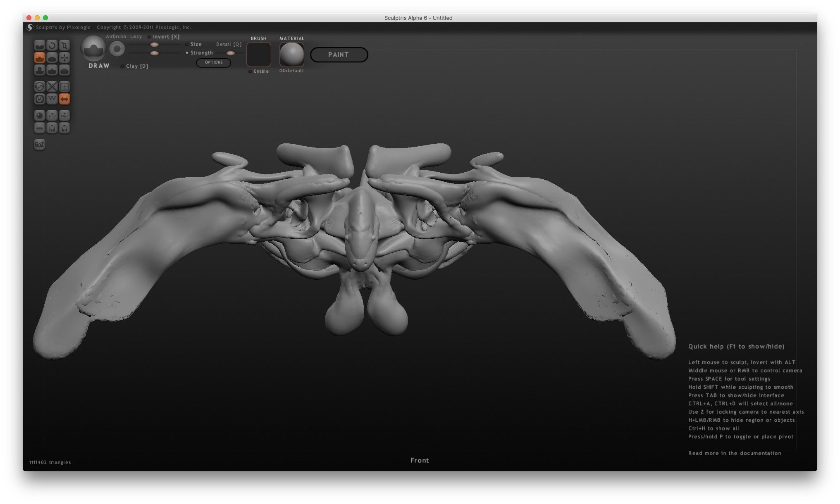Toggle the Invert [X] option
Screen dimensions: 840x504
[x=164, y=37]
